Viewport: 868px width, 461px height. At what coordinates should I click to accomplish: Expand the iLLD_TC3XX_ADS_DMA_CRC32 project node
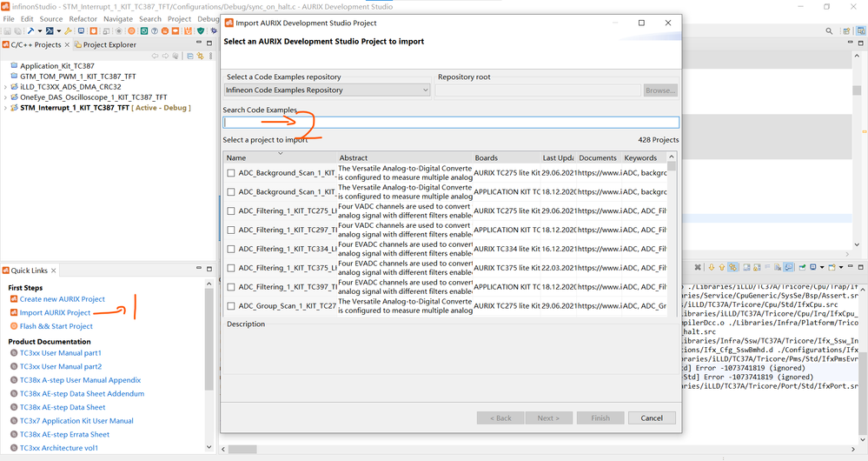(6, 87)
